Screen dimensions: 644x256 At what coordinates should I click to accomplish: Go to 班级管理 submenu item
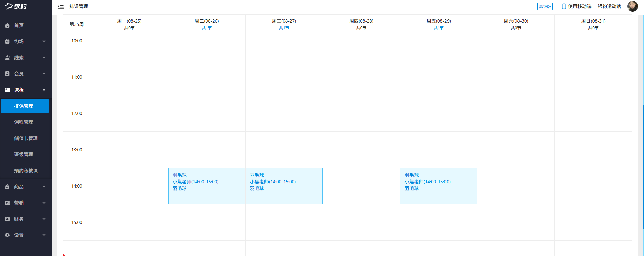pos(24,154)
